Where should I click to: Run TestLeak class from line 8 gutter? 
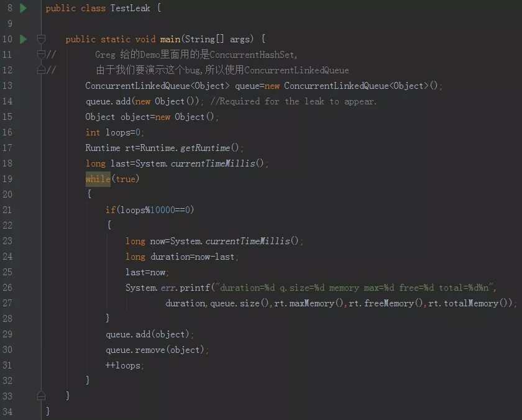pos(23,8)
